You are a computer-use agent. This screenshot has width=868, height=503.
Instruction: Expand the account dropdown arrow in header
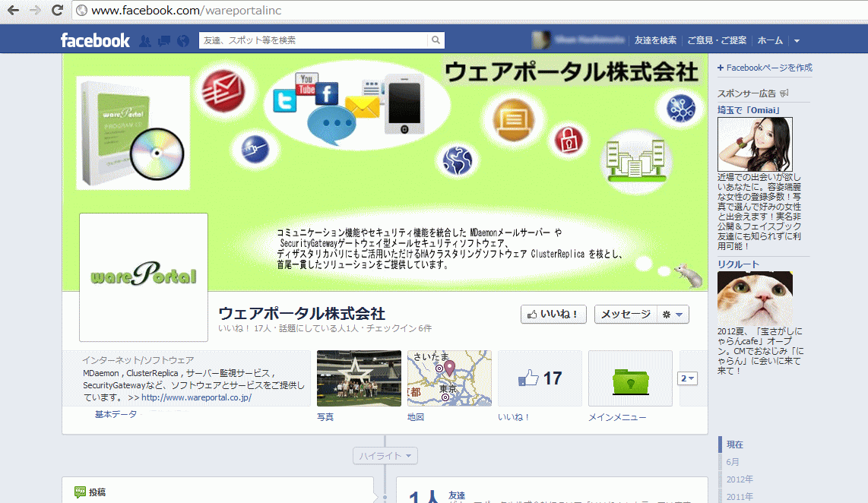pyautogui.click(x=797, y=41)
